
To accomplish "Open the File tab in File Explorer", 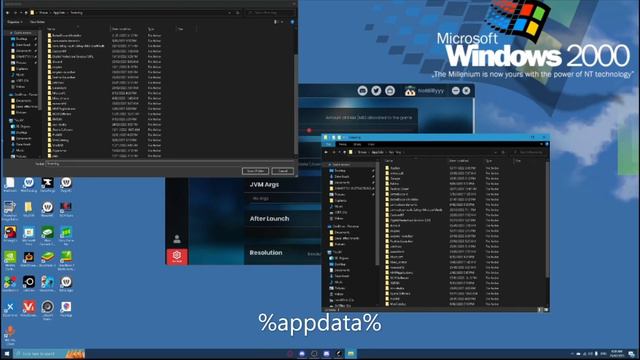I will click(x=328, y=144).
